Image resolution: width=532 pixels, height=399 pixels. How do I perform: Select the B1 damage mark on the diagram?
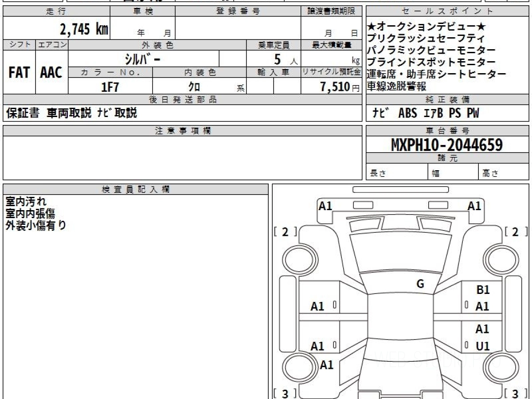coord(483,290)
